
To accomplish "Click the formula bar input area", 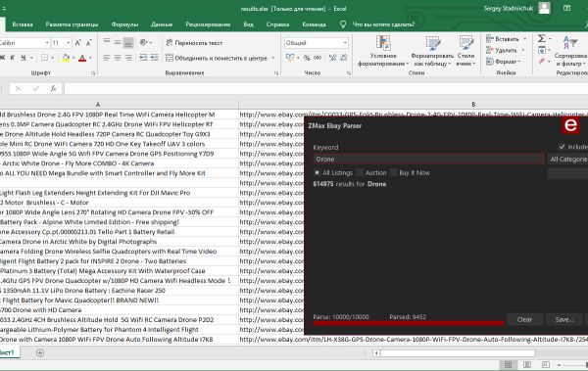I will click(x=325, y=88).
